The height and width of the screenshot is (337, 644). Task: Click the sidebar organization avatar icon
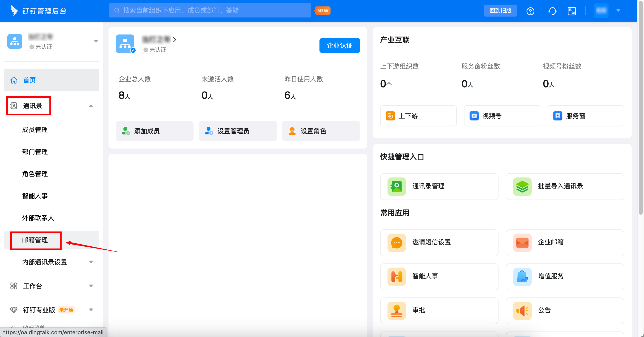coord(15,41)
